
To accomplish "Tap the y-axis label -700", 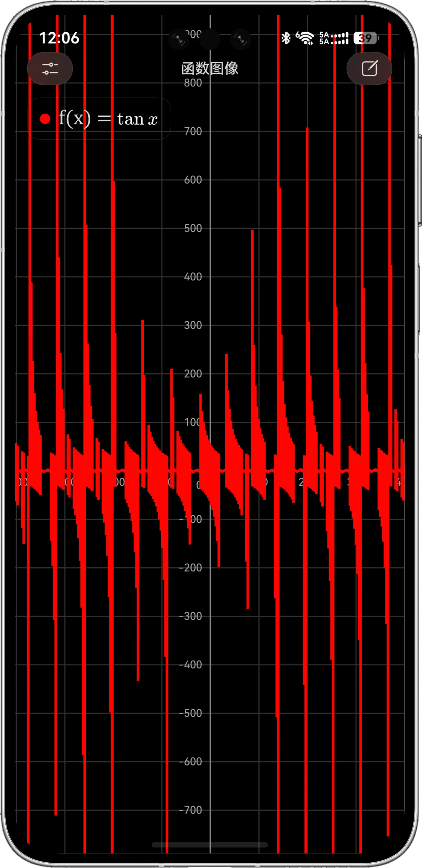I will click(x=191, y=810).
